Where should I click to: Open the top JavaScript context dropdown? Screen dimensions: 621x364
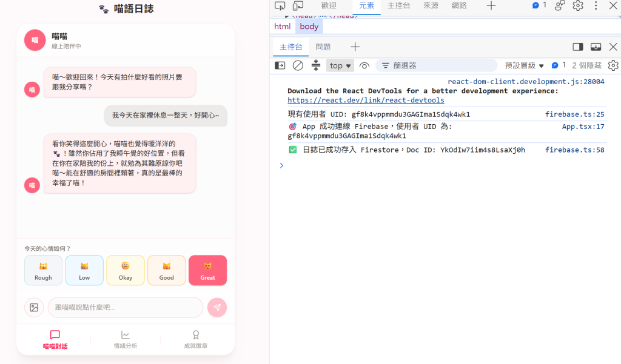point(341,65)
